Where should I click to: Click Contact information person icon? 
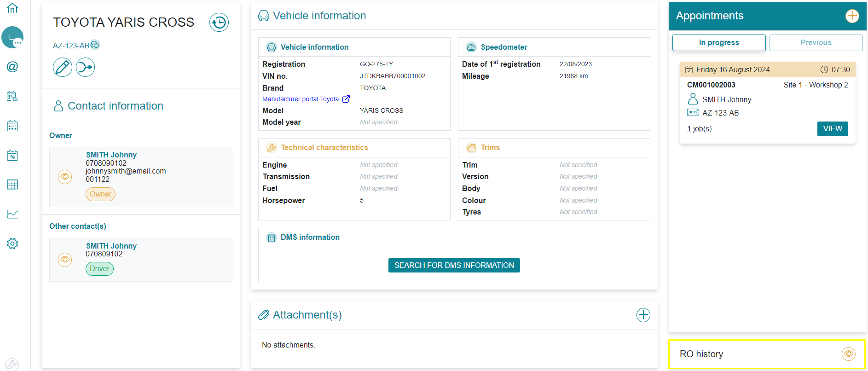coord(58,106)
